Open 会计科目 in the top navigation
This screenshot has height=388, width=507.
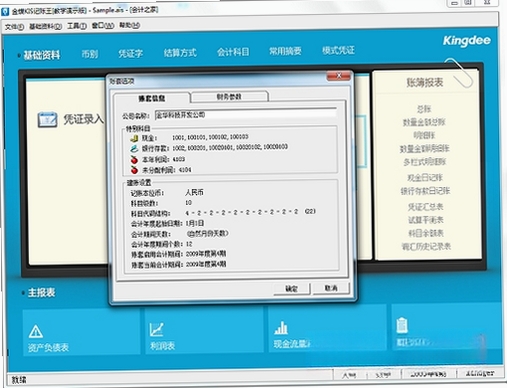233,52
